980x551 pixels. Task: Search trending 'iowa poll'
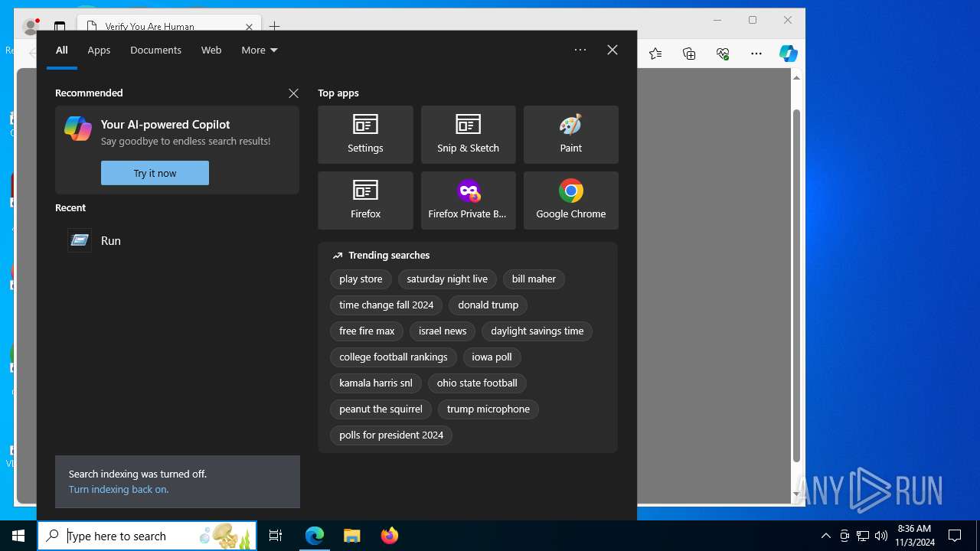[x=492, y=357]
